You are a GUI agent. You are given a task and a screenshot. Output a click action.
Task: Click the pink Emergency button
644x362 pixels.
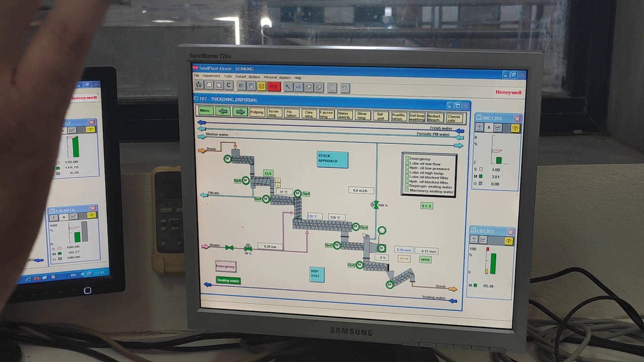(x=225, y=266)
